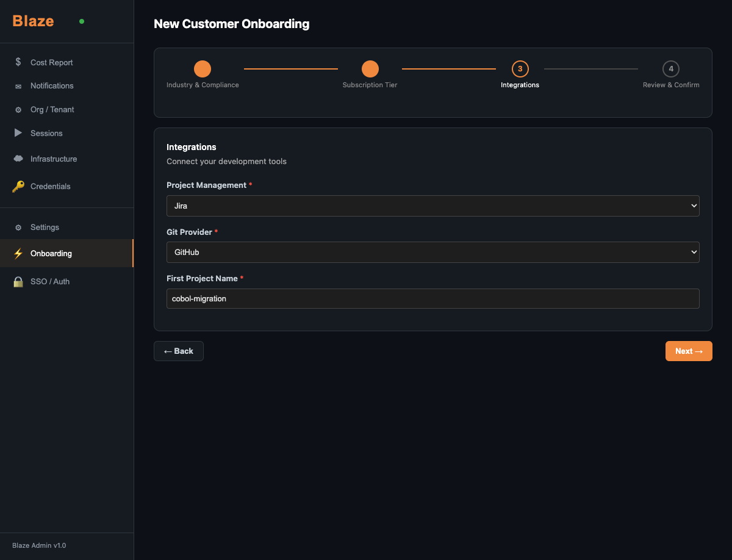Jump to the Review & Confirm step
The image size is (732, 560).
(671, 69)
